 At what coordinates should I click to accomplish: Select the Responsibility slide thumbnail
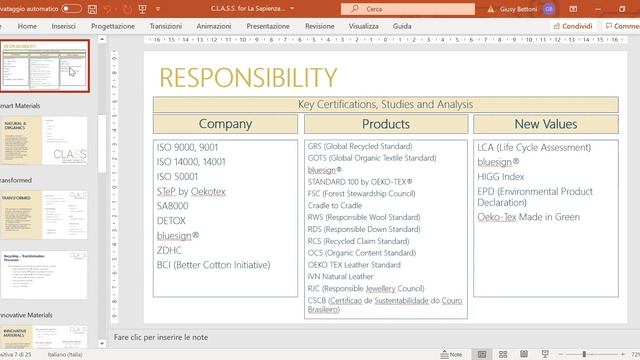45,66
